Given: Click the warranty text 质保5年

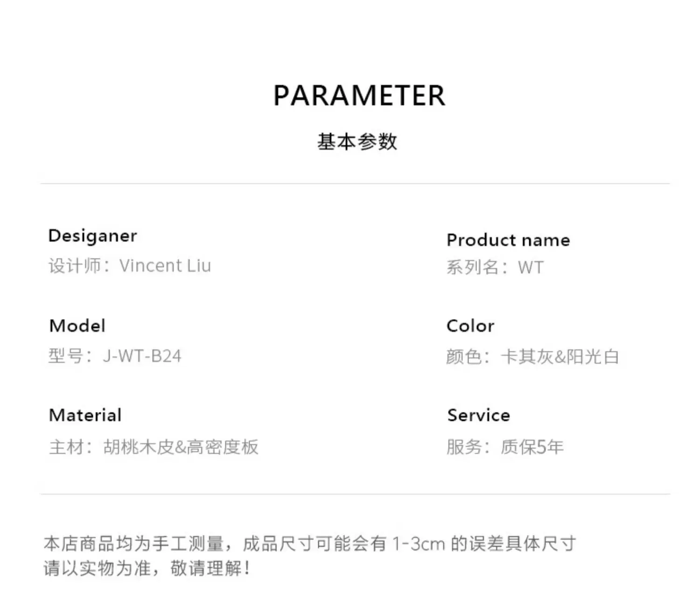Looking at the screenshot, I should (532, 447).
